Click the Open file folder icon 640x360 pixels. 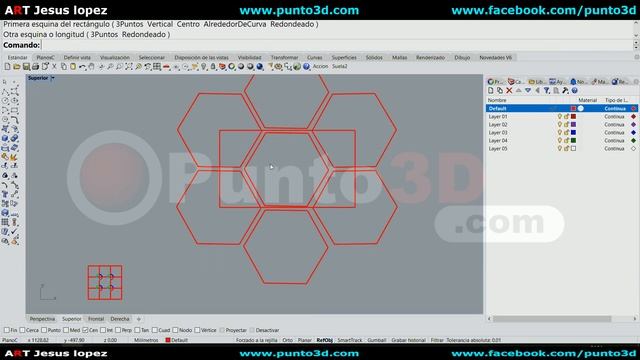click(x=17, y=67)
